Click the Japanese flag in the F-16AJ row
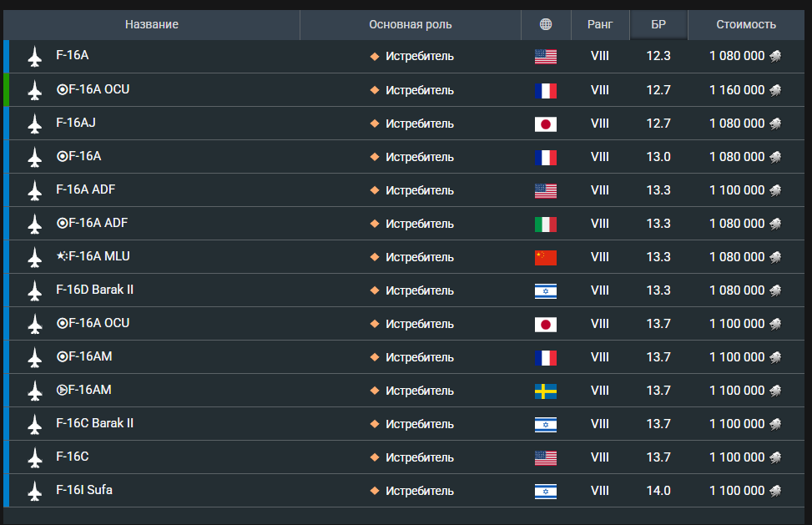 tap(546, 124)
